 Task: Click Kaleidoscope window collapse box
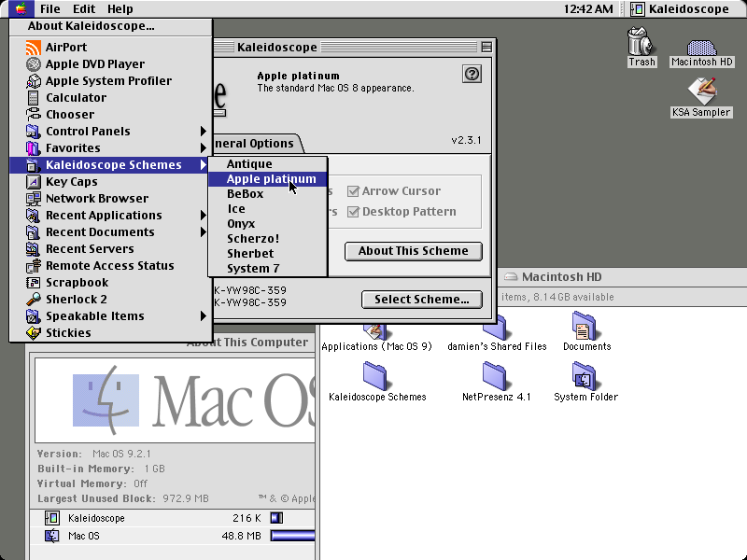pos(486,47)
